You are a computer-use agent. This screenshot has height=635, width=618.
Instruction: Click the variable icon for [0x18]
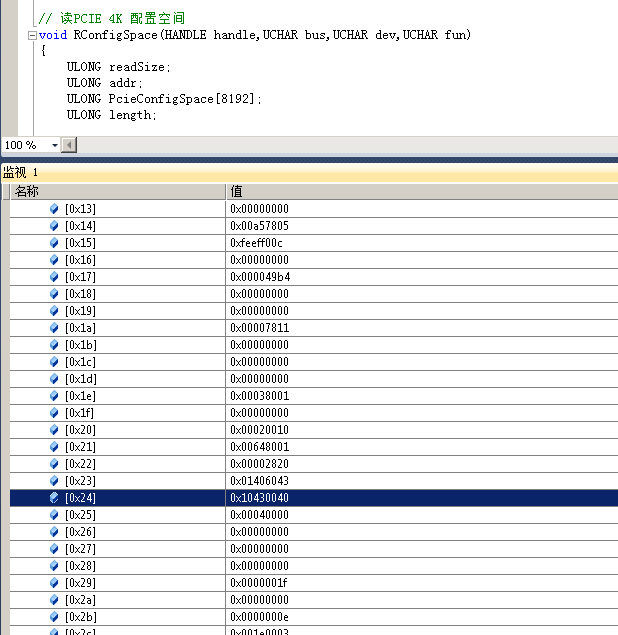[54, 294]
